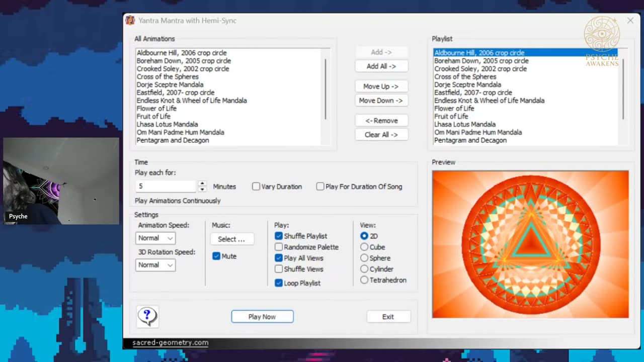644x362 pixels.
Task: Choose Cross of the Spheres in Playlist
Action: pos(465,77)
